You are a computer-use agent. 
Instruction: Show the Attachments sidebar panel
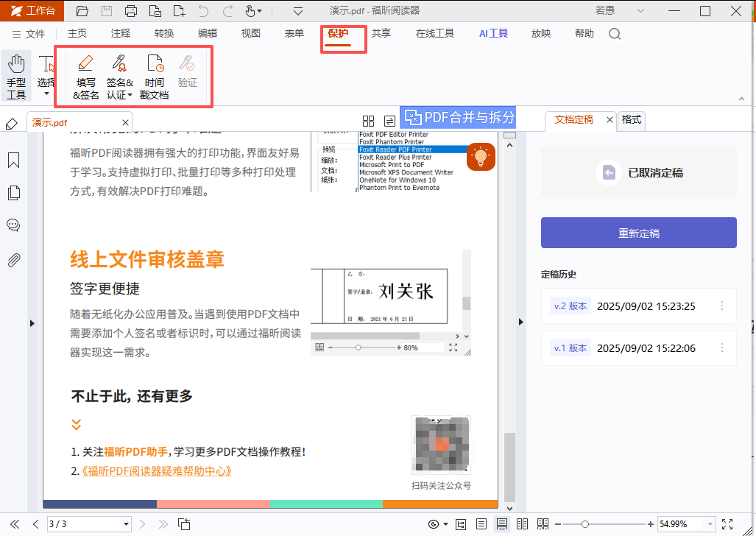(x=13, y=261)
